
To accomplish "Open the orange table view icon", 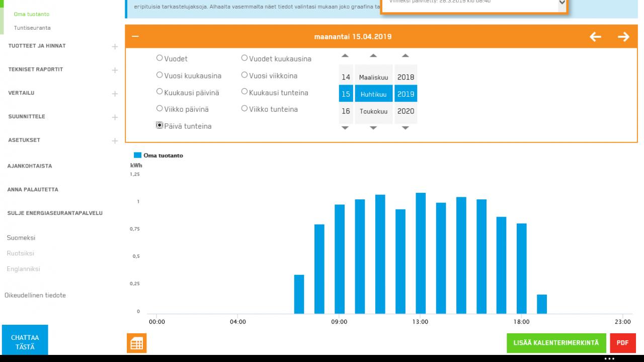I will [136, 343].
